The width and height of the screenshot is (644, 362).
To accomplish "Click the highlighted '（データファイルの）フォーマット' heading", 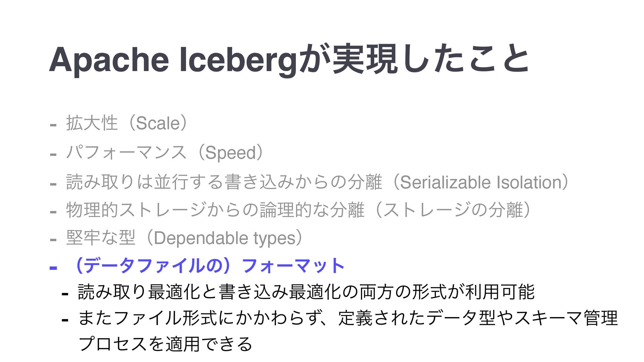I will [208, 266].
